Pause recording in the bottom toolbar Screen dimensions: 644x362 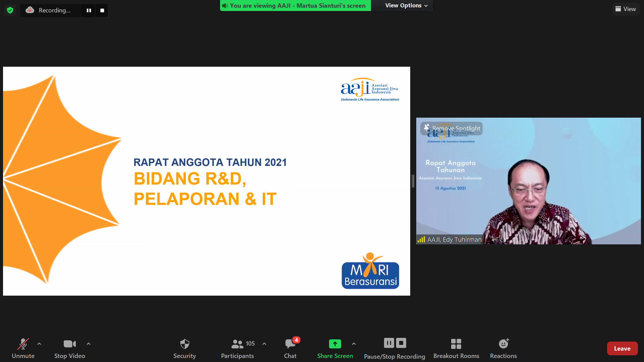point(389,343)
